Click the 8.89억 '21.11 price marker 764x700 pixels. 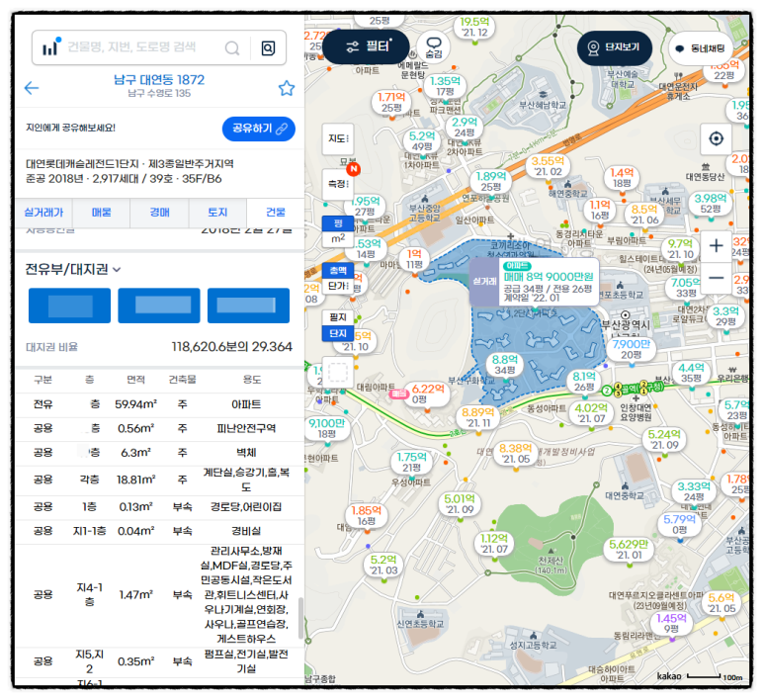point(478,418)
